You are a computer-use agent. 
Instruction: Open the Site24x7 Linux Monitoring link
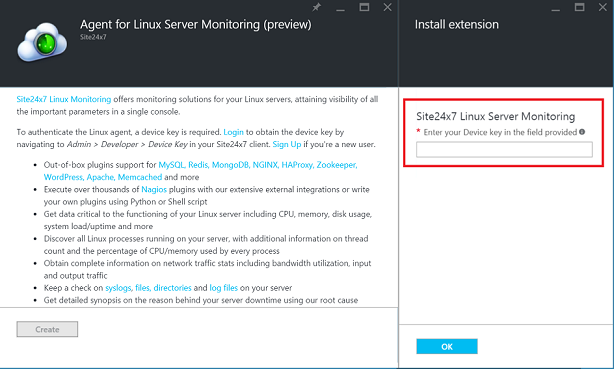coord(64,99)
